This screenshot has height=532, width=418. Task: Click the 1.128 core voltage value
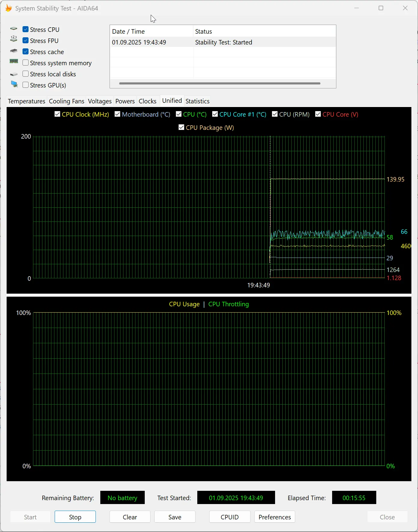pos(394,278)
